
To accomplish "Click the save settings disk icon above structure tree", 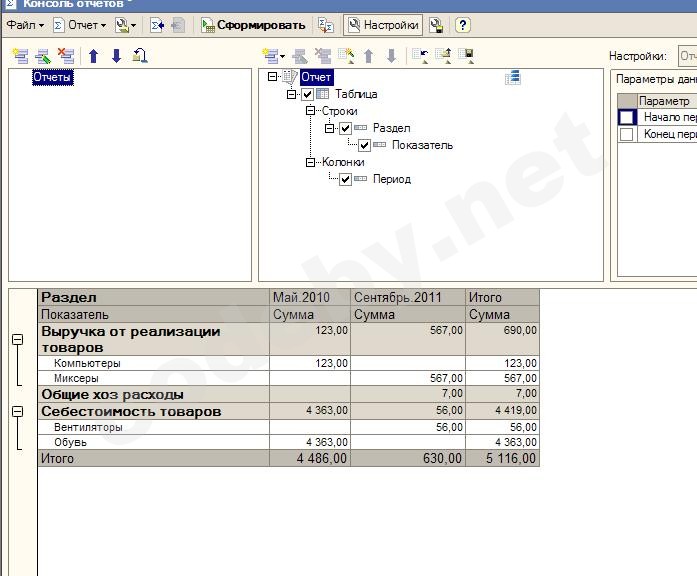I will point(465,56).
